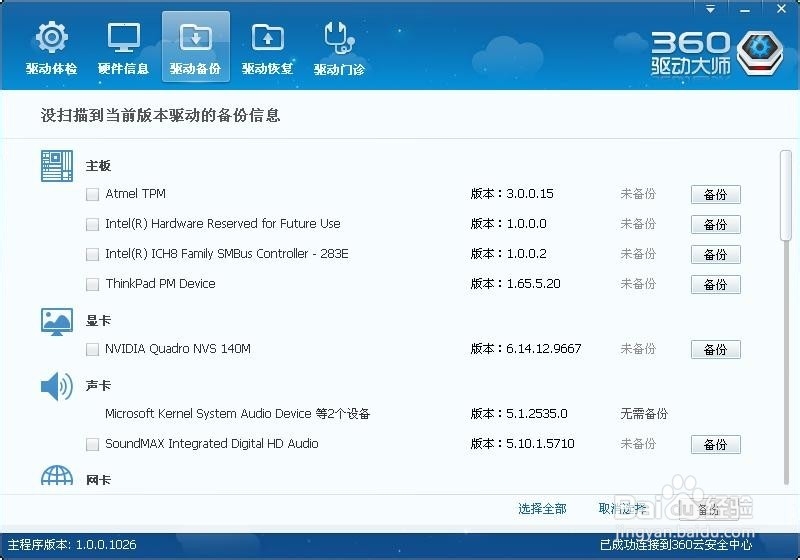Screen dimensions: 800x560
Task: Click the 没扫描到当前版本驱动的备份信息 heading
Action: [x=160, y=115]
